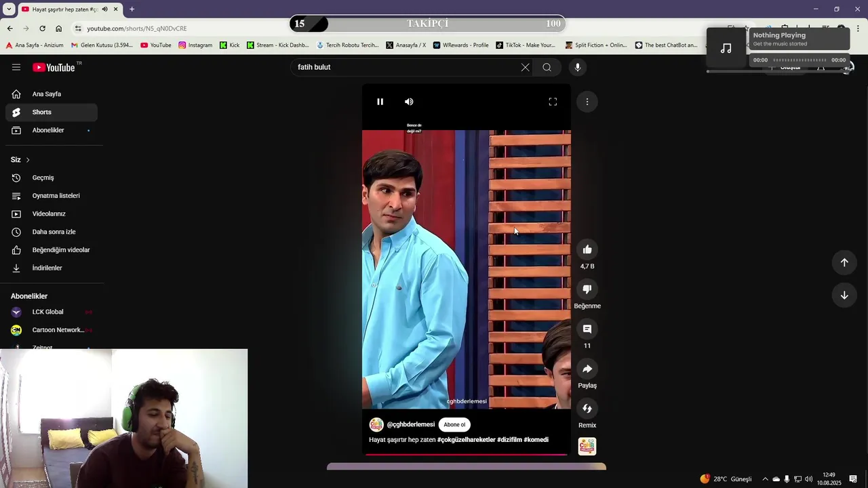Run the search with the magnifier button
The width and height of the screenshot is (868, 488).
(547, 67)
